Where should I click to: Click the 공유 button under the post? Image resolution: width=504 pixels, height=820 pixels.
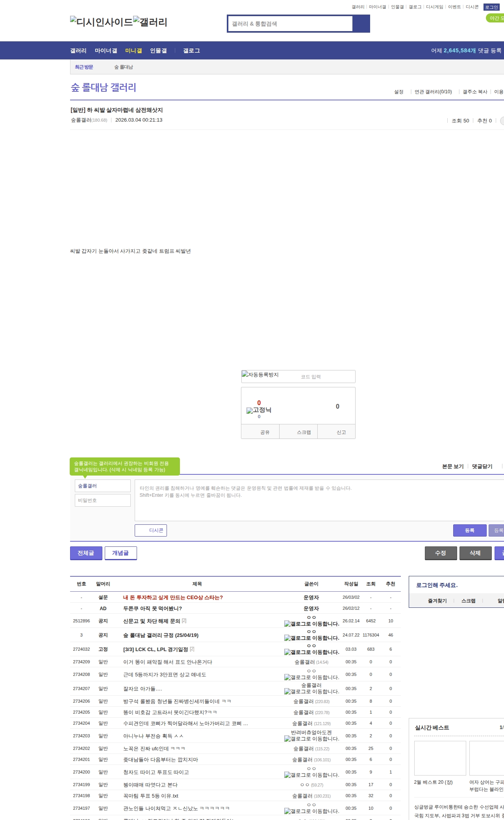pyautogui.click(x=260, y=432)
